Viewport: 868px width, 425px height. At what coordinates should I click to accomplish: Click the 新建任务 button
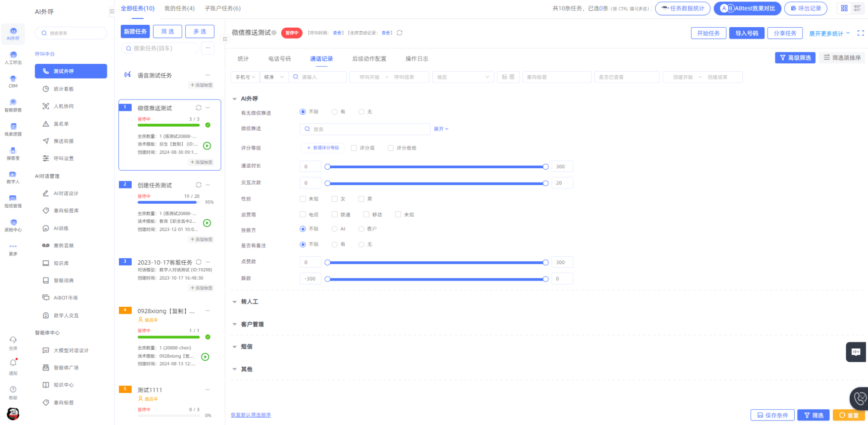point(135,32)
